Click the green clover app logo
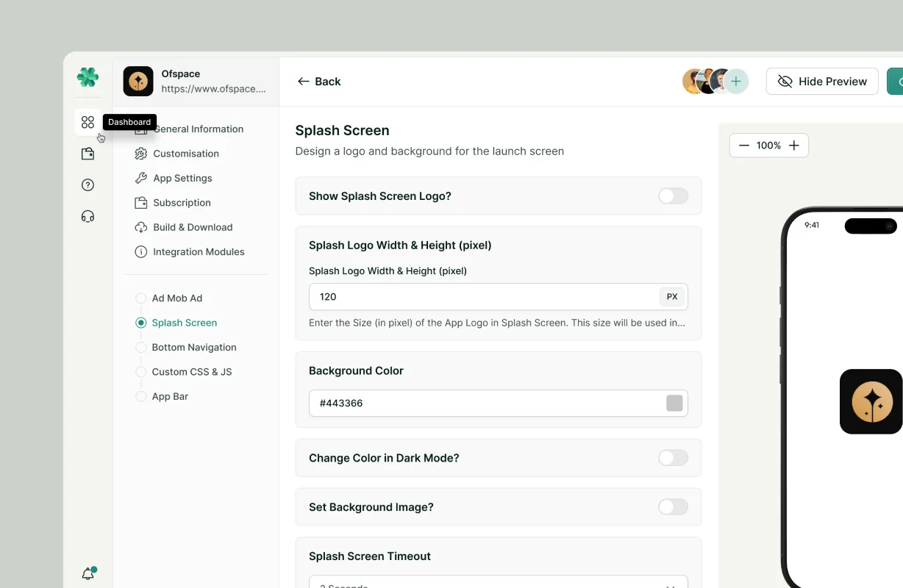 pos(88,77)
